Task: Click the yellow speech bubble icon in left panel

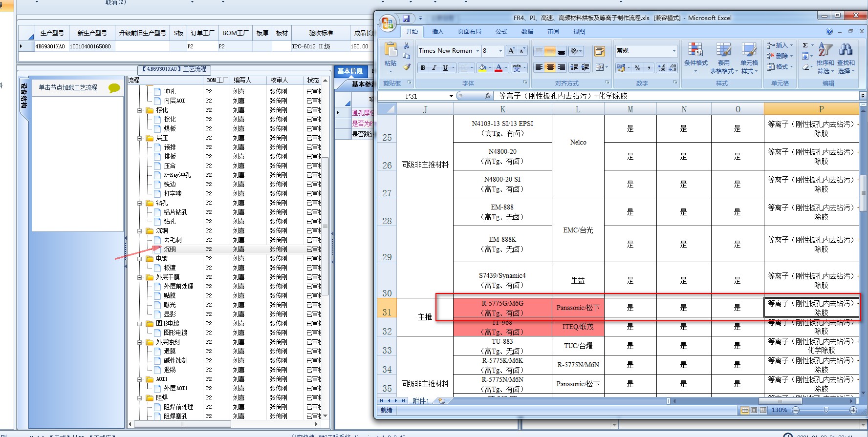Action: [114, 88]
